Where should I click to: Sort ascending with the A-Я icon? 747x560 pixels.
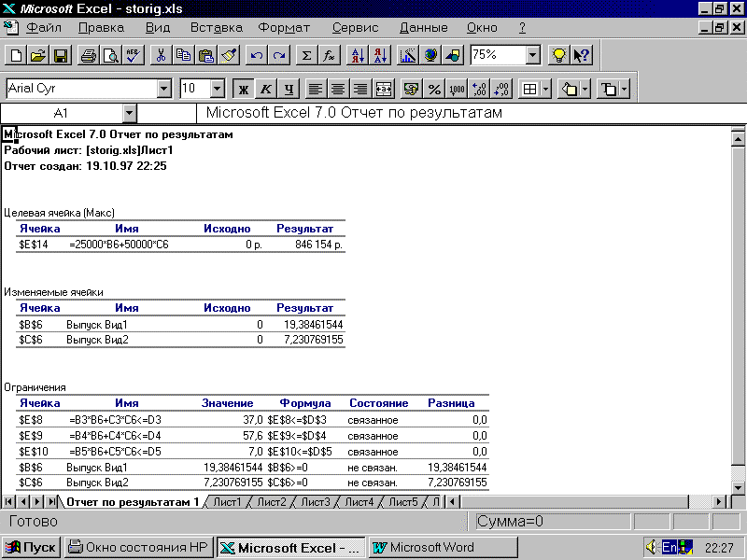358,56
